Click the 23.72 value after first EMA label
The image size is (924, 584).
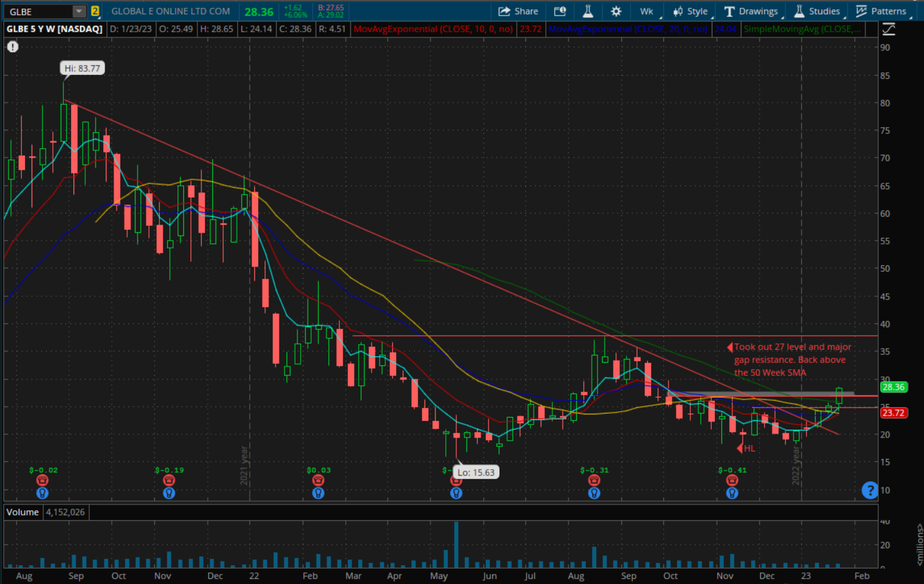[530, 29]
